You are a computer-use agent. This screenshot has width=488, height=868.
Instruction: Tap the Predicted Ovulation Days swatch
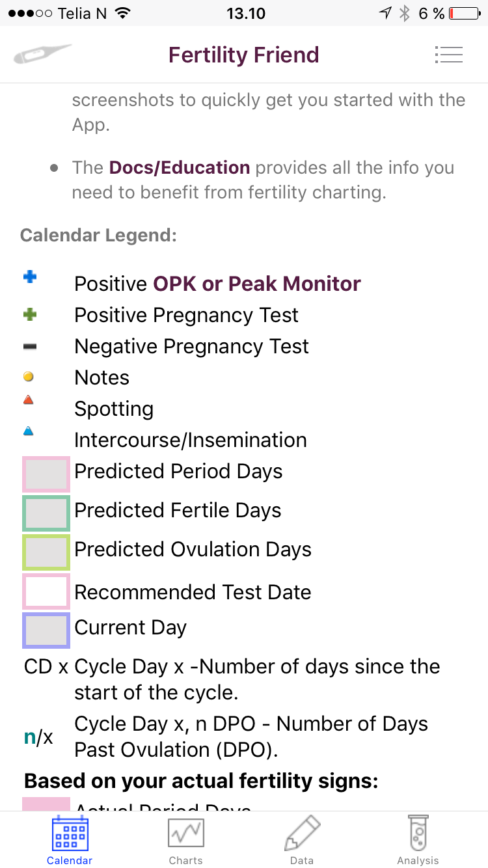click(46, 552)
